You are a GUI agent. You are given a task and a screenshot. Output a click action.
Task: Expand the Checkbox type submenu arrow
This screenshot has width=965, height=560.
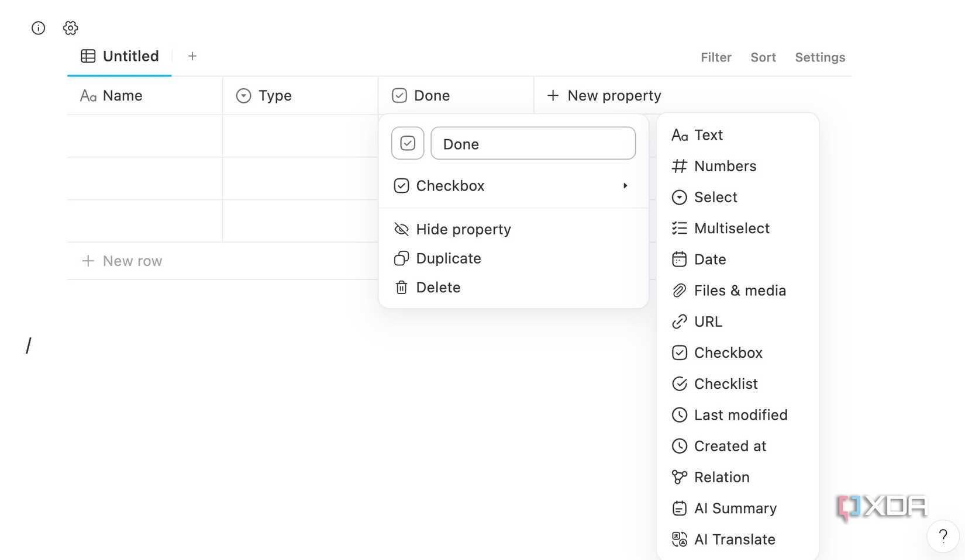point(625,186)
